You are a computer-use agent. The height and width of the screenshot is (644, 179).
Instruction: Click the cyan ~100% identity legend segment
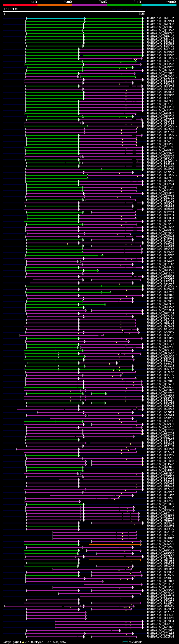click(x=159, y=5)
